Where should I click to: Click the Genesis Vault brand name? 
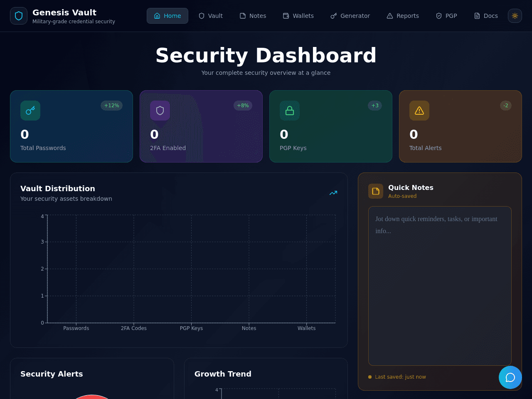pos(64,12)
